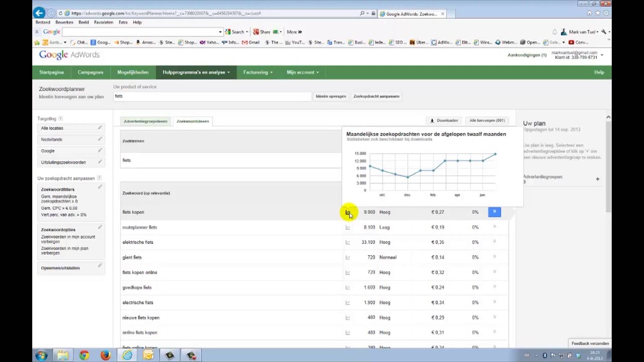Open Chrome from the Windows taskbar
Image resolution: width=644 pixels, height=362 pixels.
tap(84, 355)
